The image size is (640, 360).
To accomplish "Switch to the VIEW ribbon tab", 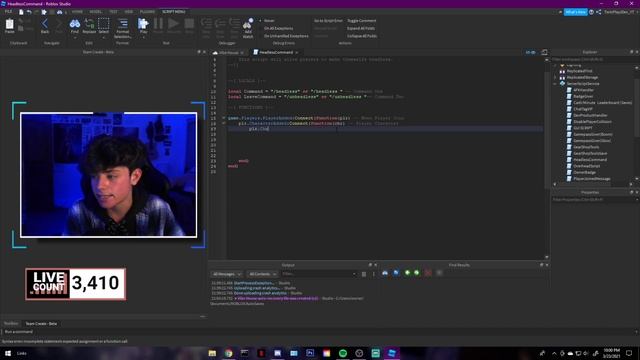I will click(x=129, y=12).
